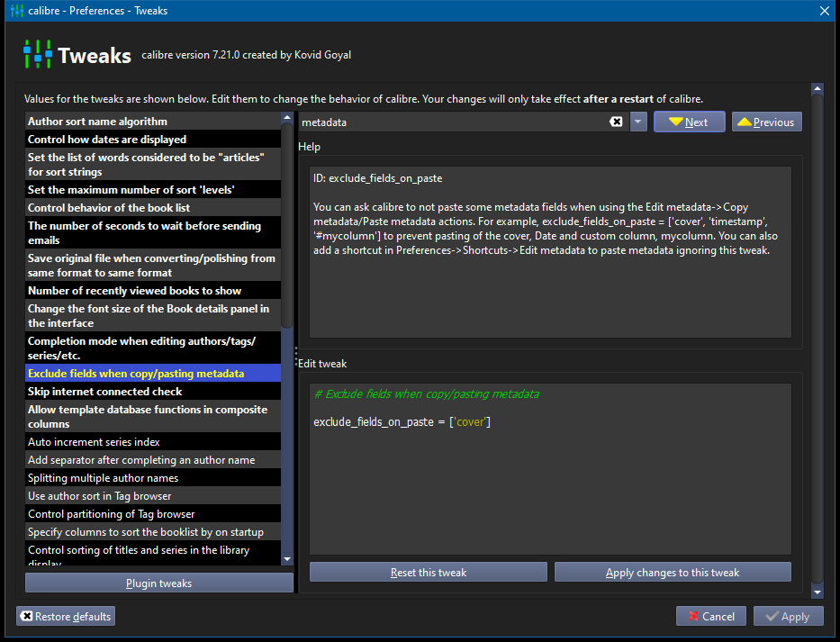Image resolution: width=840 pixels, height=642 pixels.
Task: Click Reset this tweak
Action: pyautogui.click(x=429, y=573)
